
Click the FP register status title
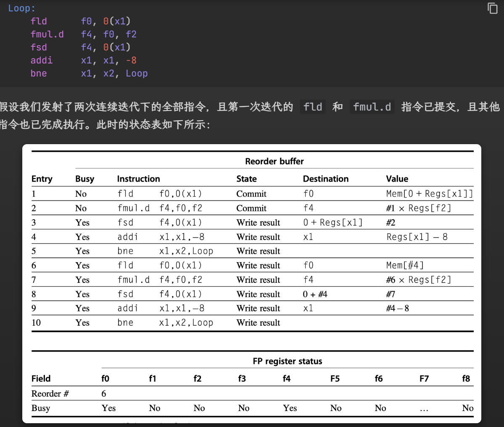(287, 361)
